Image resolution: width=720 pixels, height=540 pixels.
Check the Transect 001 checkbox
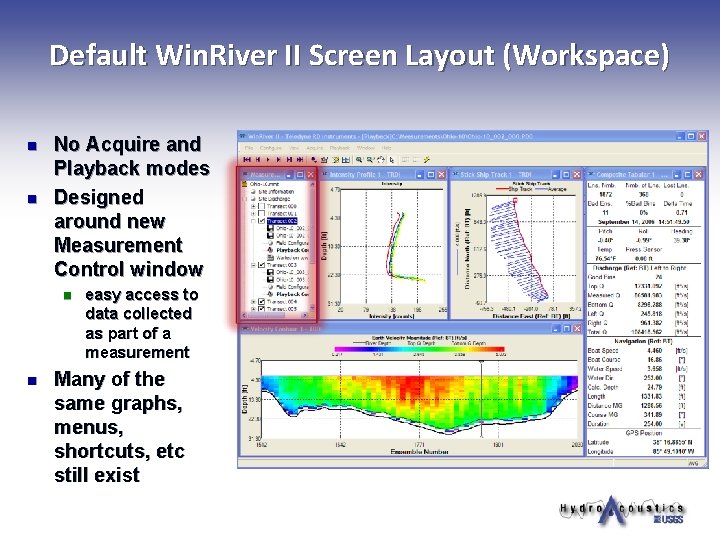pos(261,214)
